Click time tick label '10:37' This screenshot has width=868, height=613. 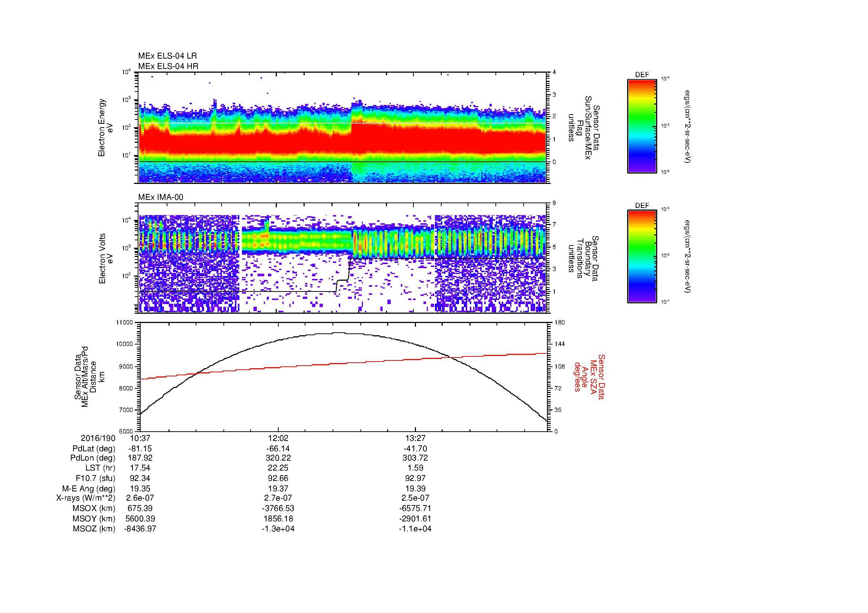(x=140, y=438)
